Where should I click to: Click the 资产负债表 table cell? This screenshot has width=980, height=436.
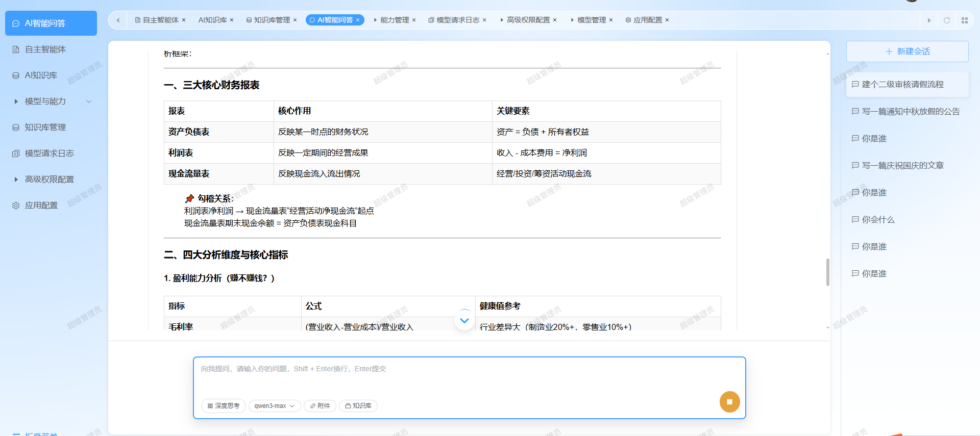click(x=218, y=132)
